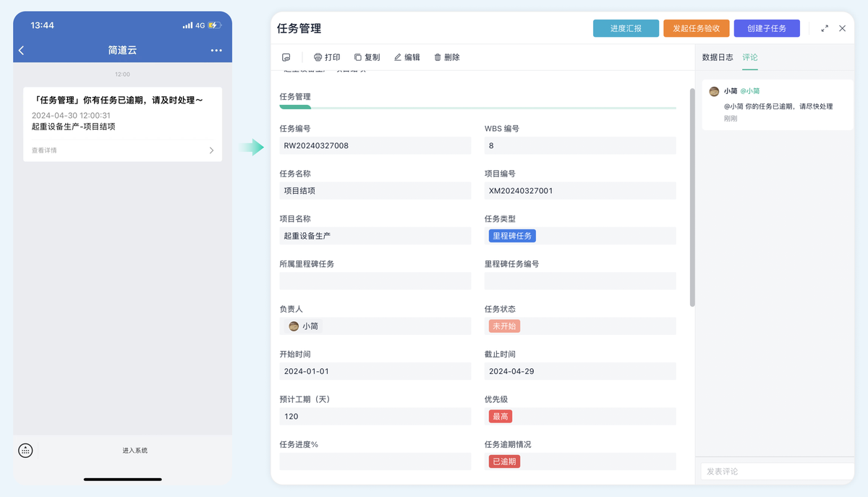Image resolution: width=868 pixels, height=497 pixels.
Task: Click the 发表评论 comment input field
Action: (x=776, y=472)
